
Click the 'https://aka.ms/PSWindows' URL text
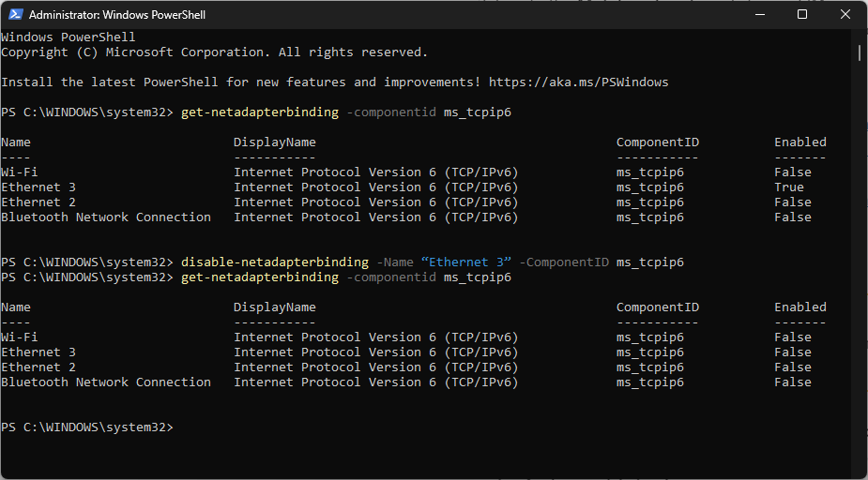tap(578, 82)
